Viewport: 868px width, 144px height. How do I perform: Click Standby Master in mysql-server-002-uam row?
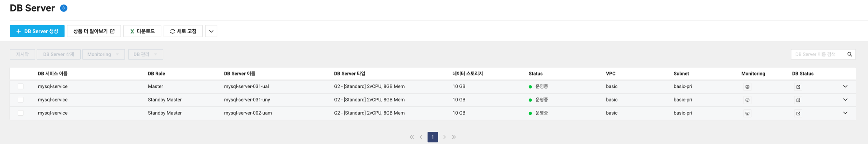165,113
